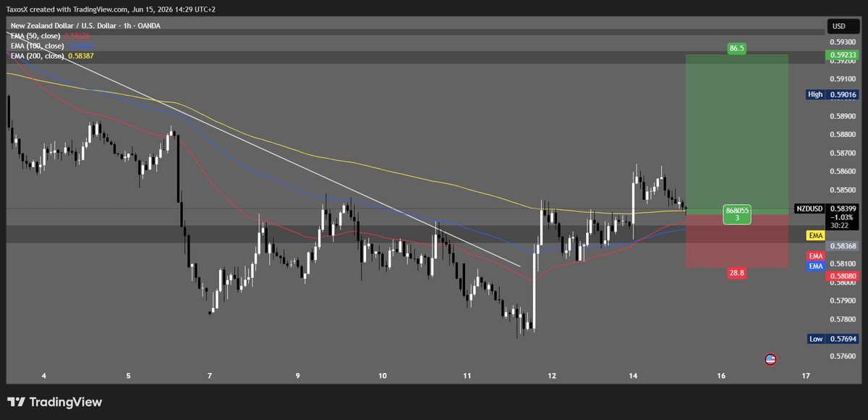Click the US flag economic event icon
868x420 pixels.
(770, 359)
